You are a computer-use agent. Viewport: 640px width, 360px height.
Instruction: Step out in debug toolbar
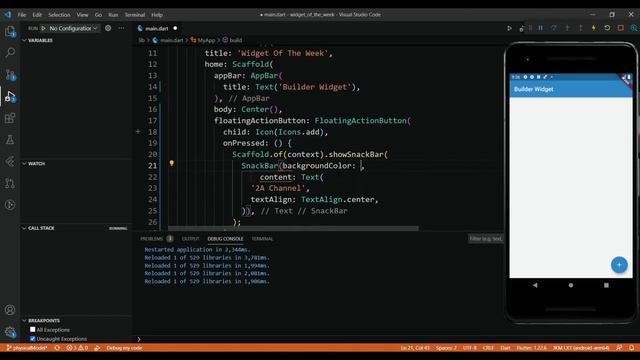tap(580, 28)
